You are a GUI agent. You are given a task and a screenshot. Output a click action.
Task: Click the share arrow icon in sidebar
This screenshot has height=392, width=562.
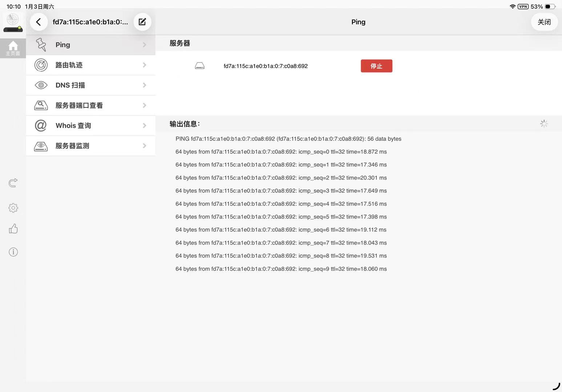(x=13, y=183)
